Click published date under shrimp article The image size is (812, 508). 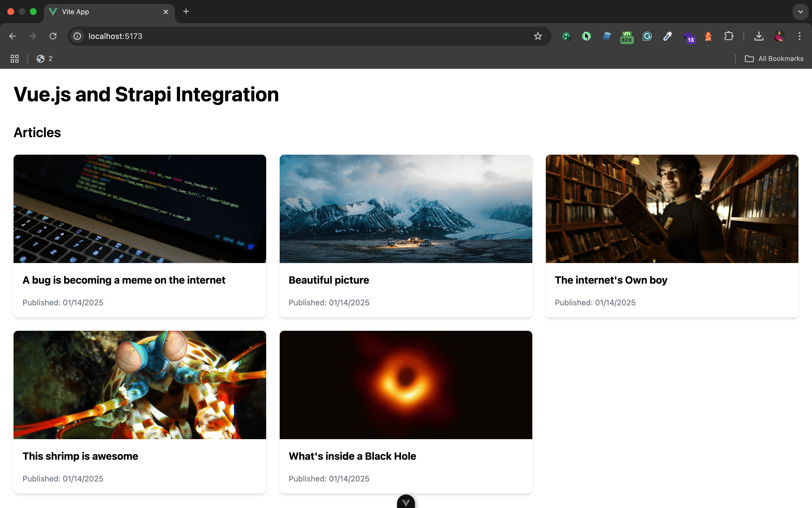pos(63,478)
